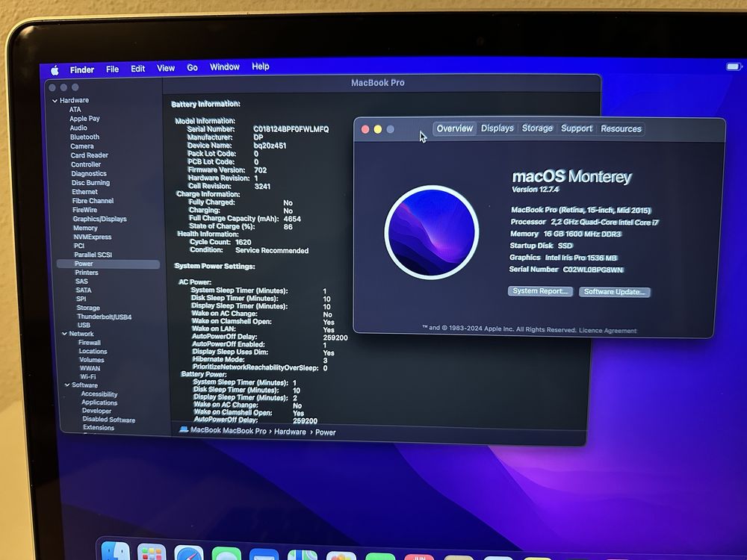
Task: Click the battery serial number C018124BPF0FWLMFQ
Action: point(291,129)
